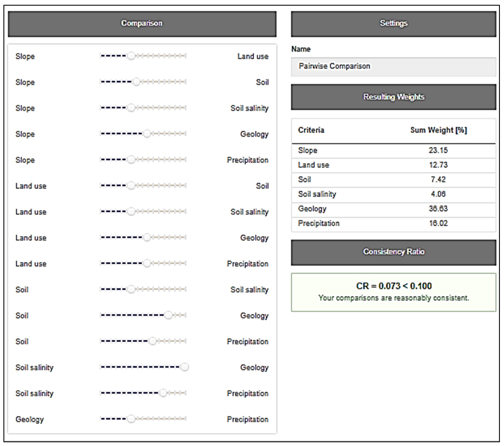504x446 pixels.
Task: Select the Soil salinity weight value 4.06
Action: 438,194
